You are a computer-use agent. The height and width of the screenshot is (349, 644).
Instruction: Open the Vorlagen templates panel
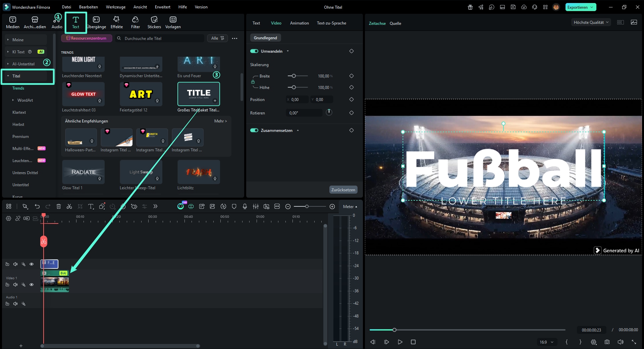(x=173, y=22)
